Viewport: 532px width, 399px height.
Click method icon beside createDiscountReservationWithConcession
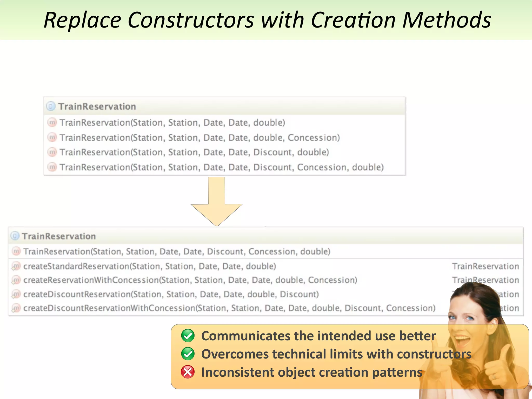pyautogui.click(x=16, y=308)
